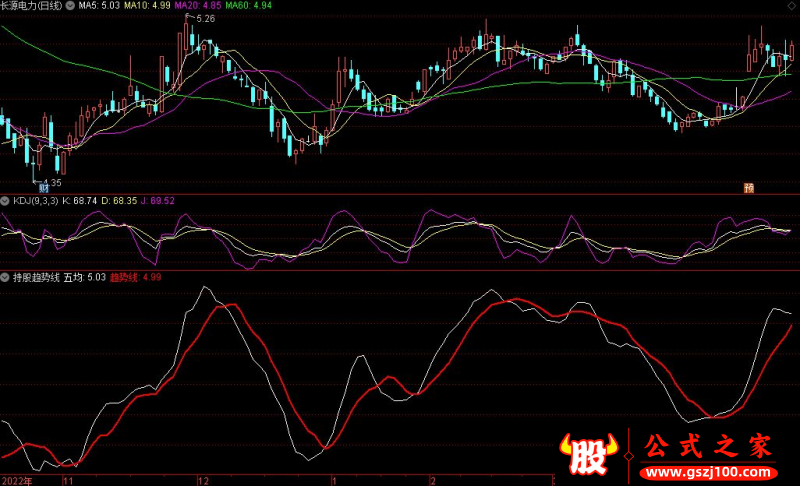Click the 财 marker icon near the 4.35 low
Viewport: 800px width, 486px height.
(x=44, y=188)
